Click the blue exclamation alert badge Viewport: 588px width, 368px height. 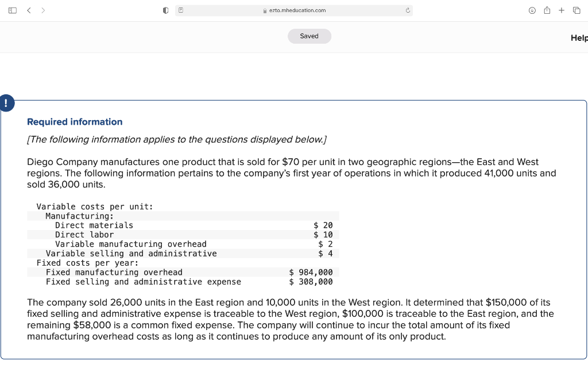6,103
